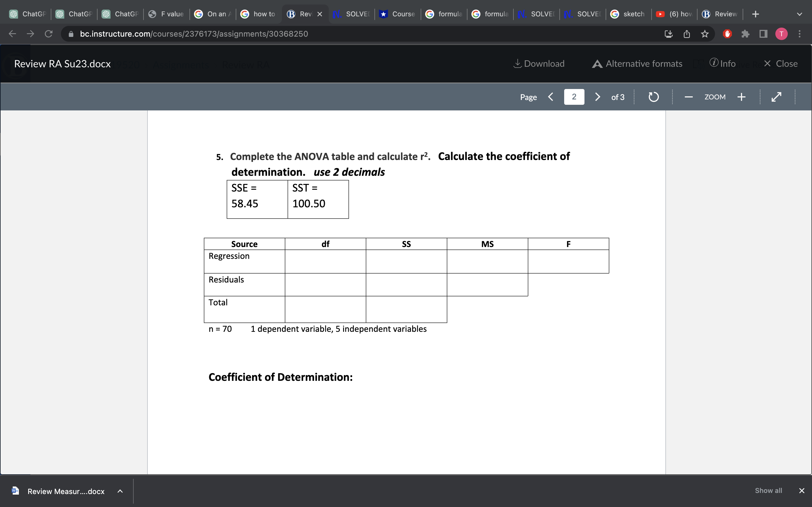The image size is (812, 507).
Task: Reload the current webpage
Action: coord(48,34)
